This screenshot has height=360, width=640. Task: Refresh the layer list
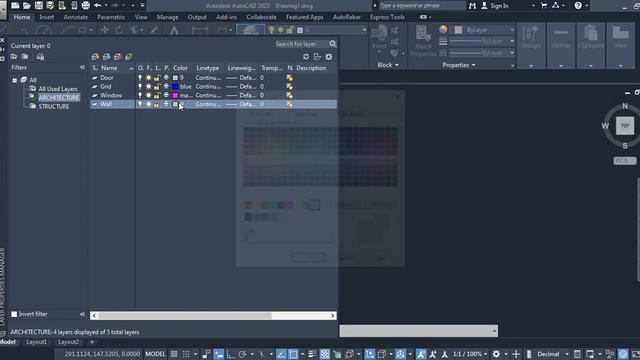(306, 57)
